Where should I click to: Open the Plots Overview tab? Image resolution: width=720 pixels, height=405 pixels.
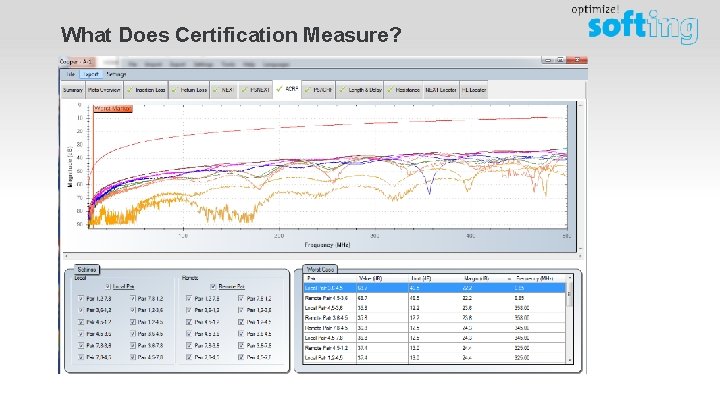tap(104, 90)
